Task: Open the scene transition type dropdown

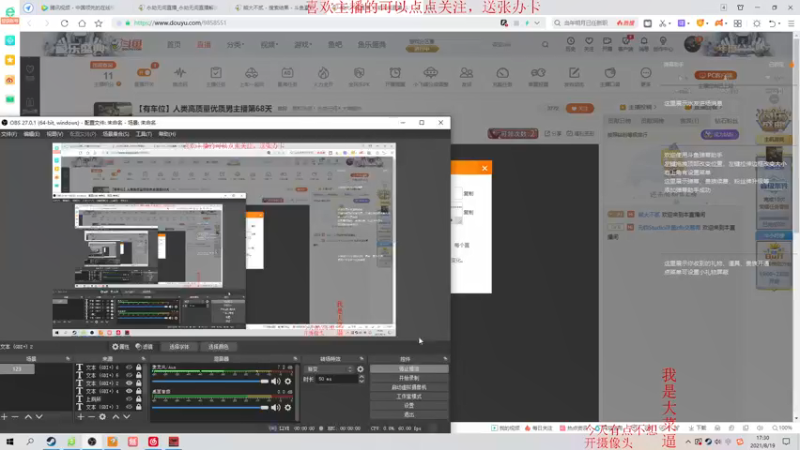Action: coord(329,369)
